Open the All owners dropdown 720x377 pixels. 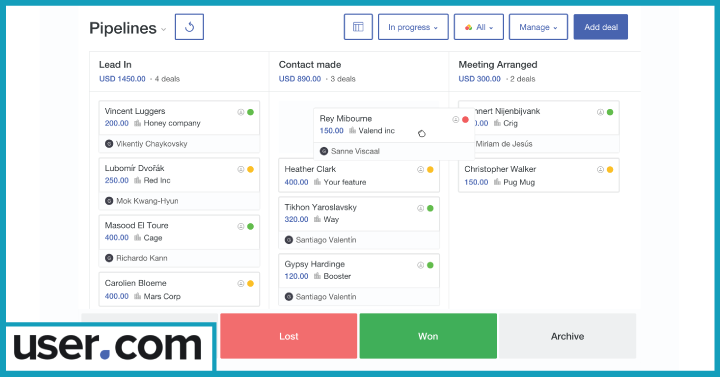click(x=478, y=27)
